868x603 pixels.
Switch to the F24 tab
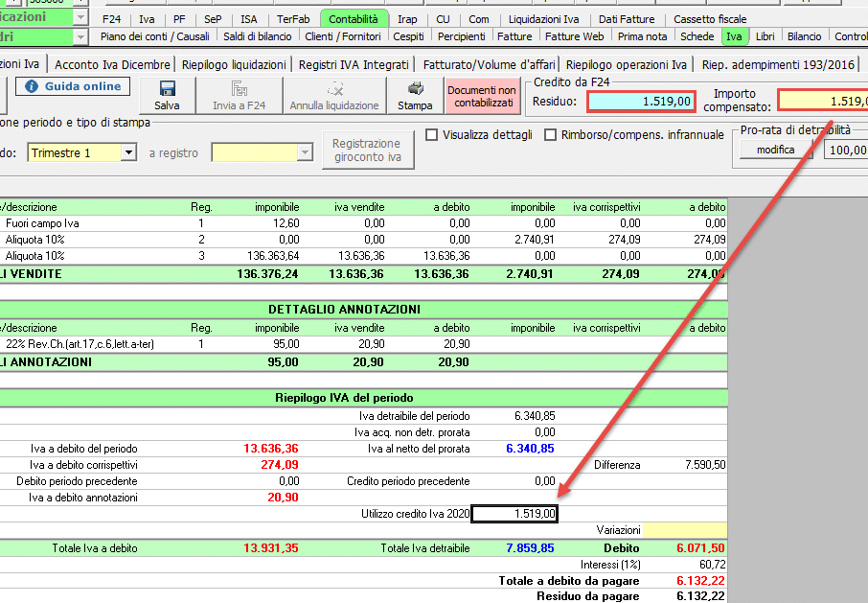pyautogui.click(x=112, y=19)
